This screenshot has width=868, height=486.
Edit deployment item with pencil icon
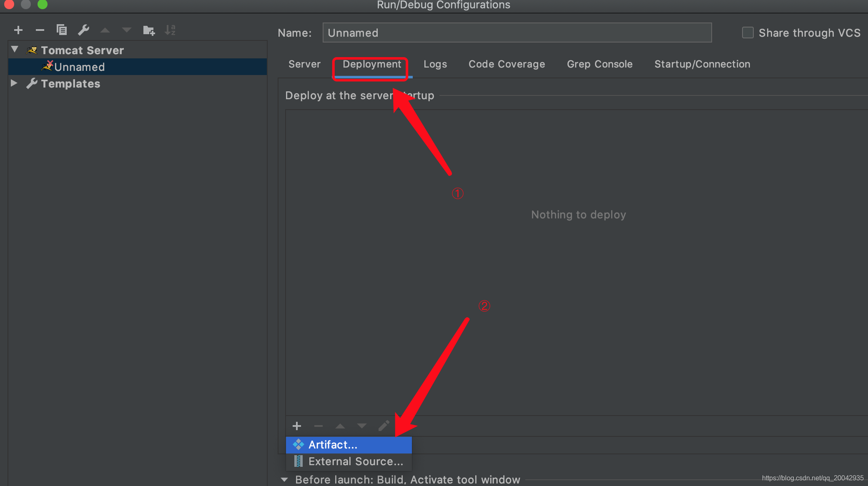click(x=384, y=426)
